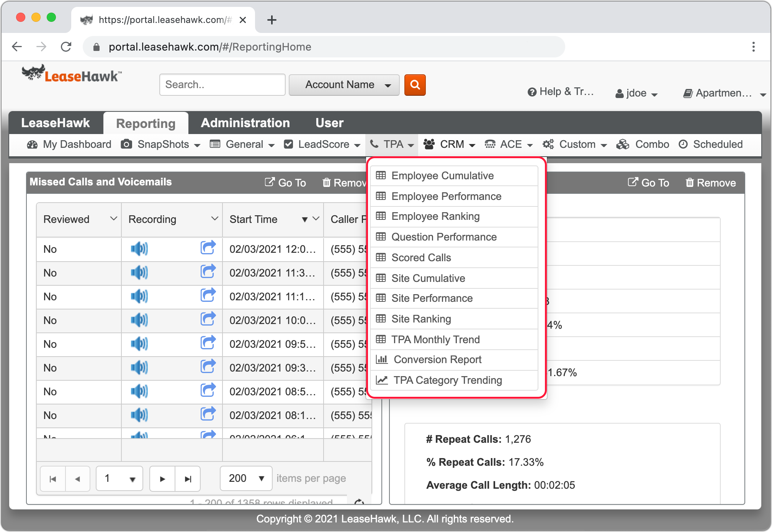Change the 200 items per page dropdown
This screenshot has height=532, width=772.
[x=246, y=479]
